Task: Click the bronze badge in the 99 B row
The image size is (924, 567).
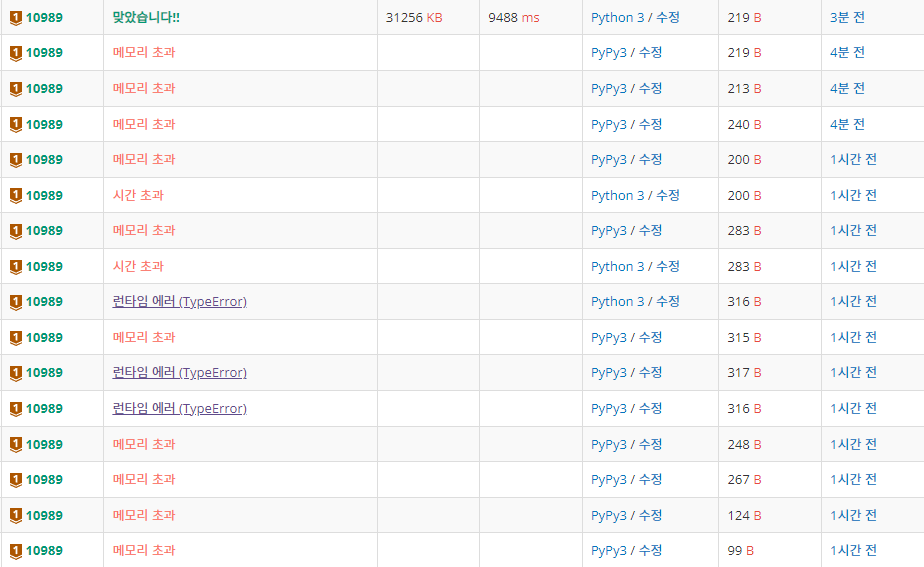Action: click(16, 551)
